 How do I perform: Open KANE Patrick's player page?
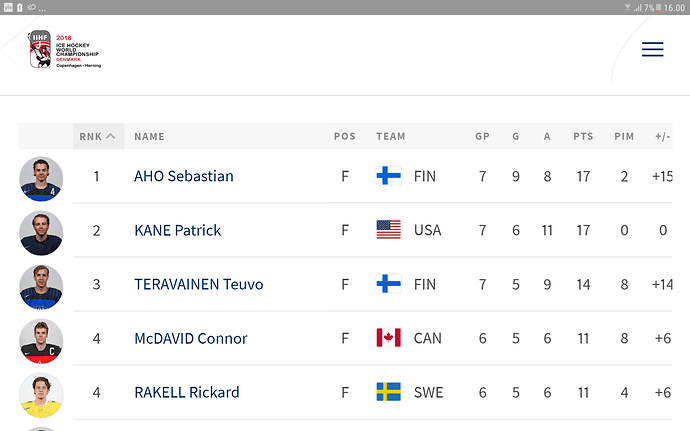(177, 230)
